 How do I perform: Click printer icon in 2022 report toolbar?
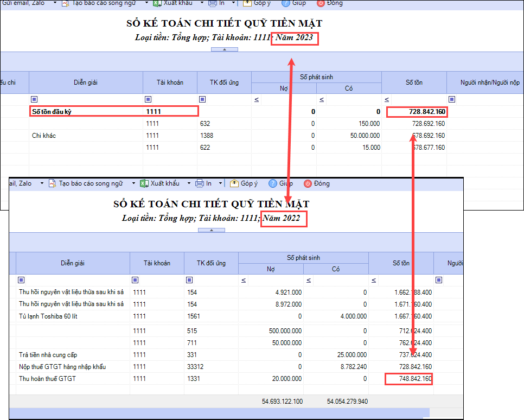pos(199,183)
